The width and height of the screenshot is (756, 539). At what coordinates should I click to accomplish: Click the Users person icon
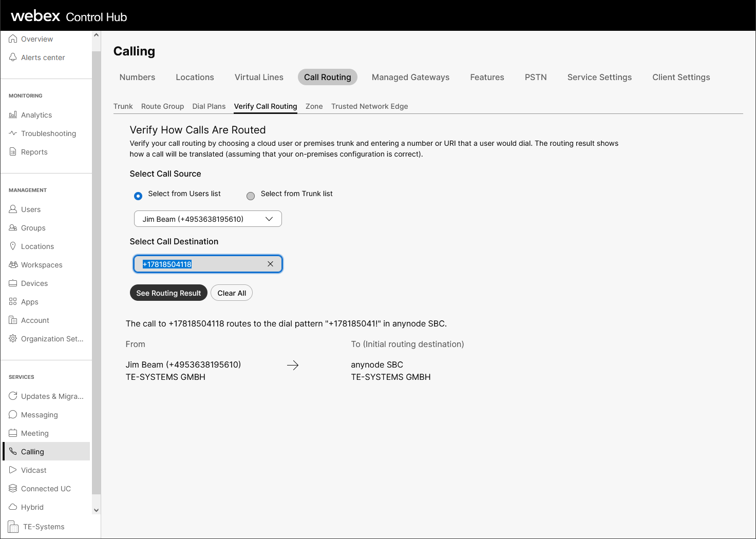click(13, 209)
